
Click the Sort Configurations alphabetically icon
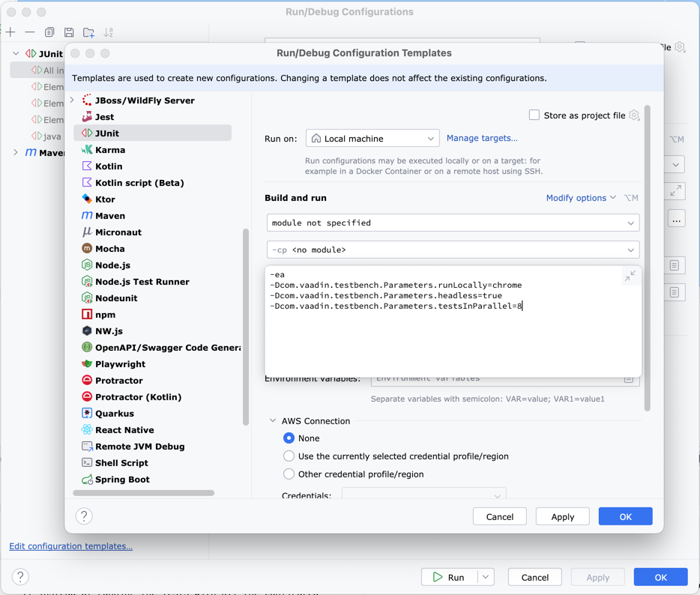tap(109, 32)
